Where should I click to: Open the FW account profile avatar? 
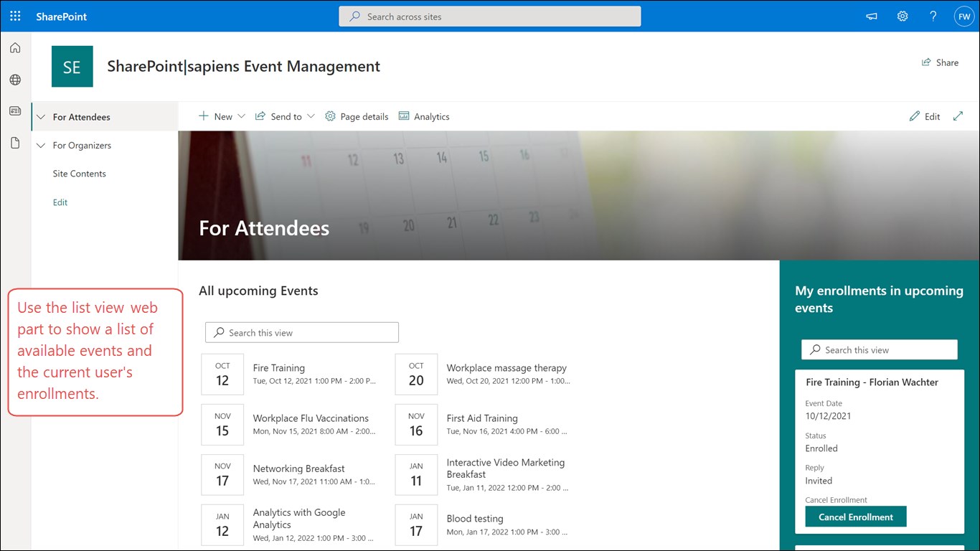(x=963, y=16)
